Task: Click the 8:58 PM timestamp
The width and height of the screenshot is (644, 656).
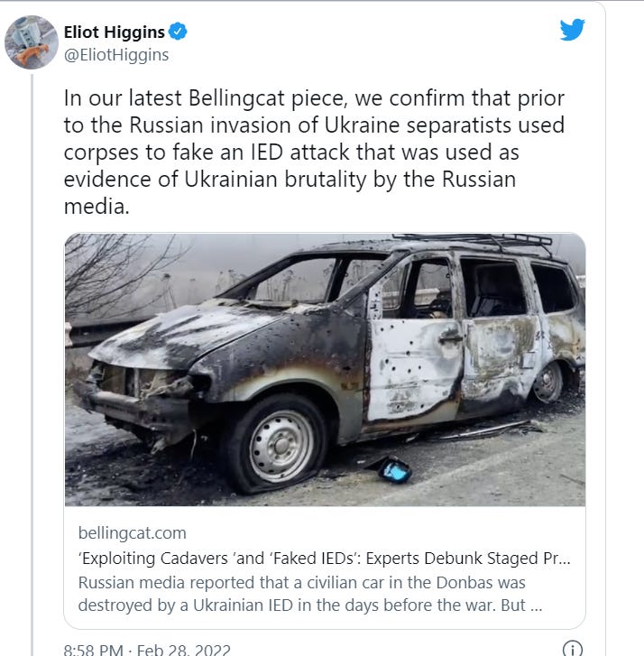Action: 93,650
